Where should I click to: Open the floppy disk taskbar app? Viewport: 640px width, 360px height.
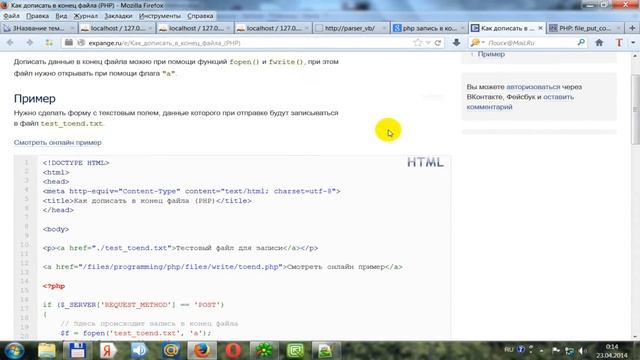coord(77,351)
